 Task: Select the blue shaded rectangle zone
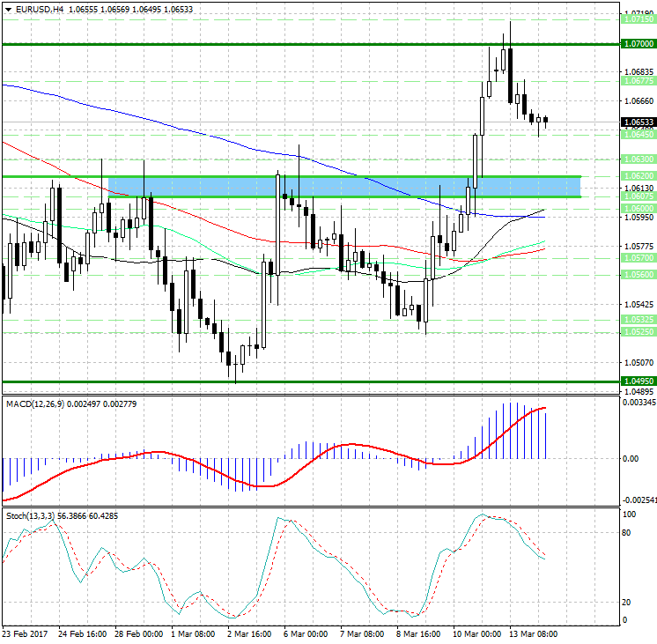click(x=343, y=186)
